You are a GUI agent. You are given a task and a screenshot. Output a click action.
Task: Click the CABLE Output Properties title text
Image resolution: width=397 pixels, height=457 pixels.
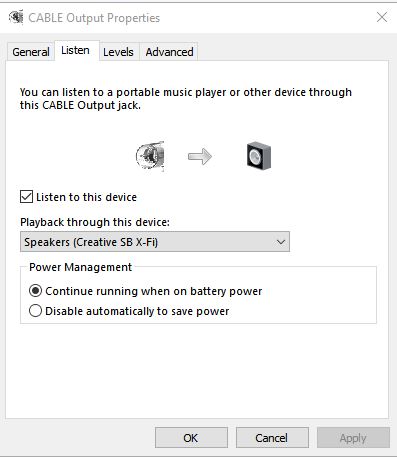(x=94, y=18)
